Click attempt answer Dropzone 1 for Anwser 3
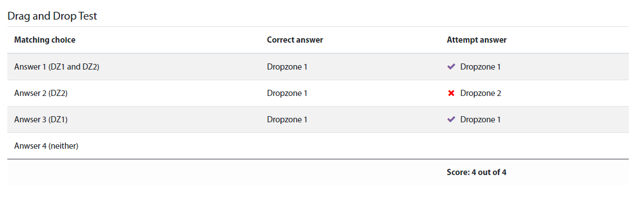This screenshot has width=644, height=202. 480,119
